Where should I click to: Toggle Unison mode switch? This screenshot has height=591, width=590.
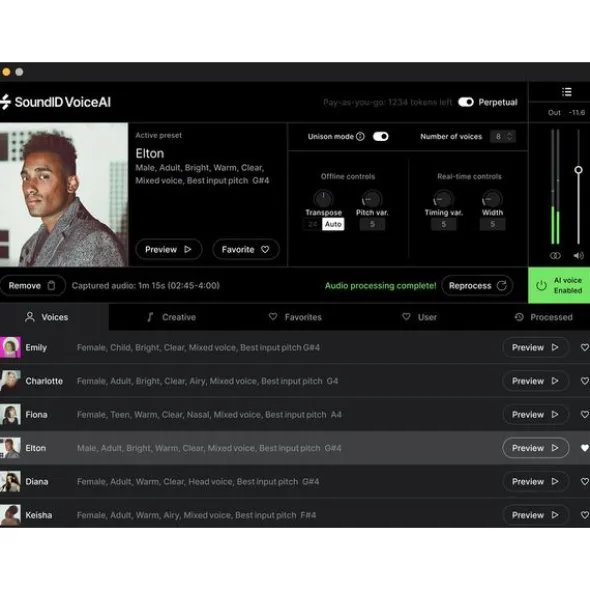coord(380,136)
